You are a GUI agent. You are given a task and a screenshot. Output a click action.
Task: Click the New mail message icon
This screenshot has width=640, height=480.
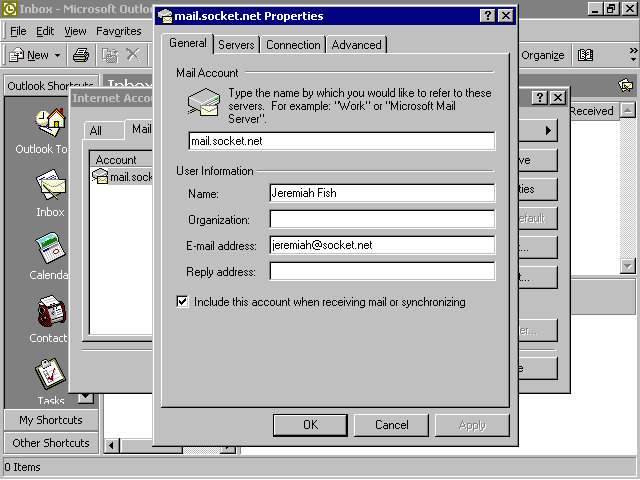click(16, 55)
